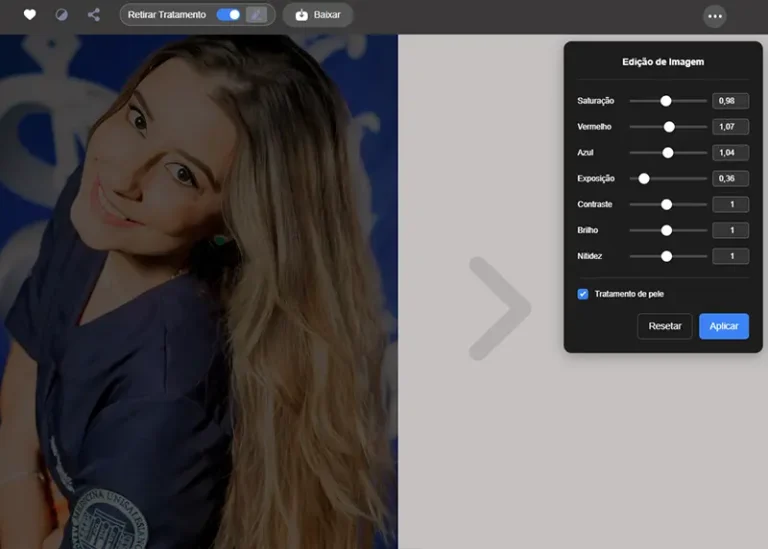Click the woman's portrait photo

pyautogui.click(x=200, y=290)
